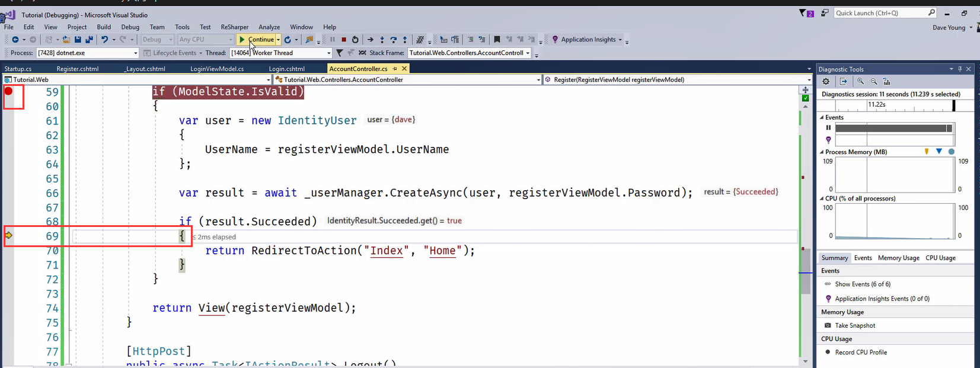Pause the Events track in Diagnostic Tools
980x368 pixels.
click(828, 128)
